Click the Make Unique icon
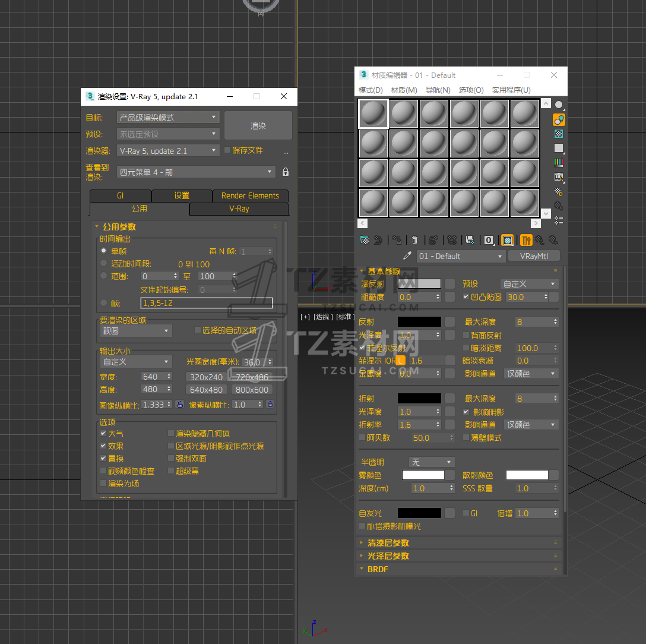 tap(452, 240)
